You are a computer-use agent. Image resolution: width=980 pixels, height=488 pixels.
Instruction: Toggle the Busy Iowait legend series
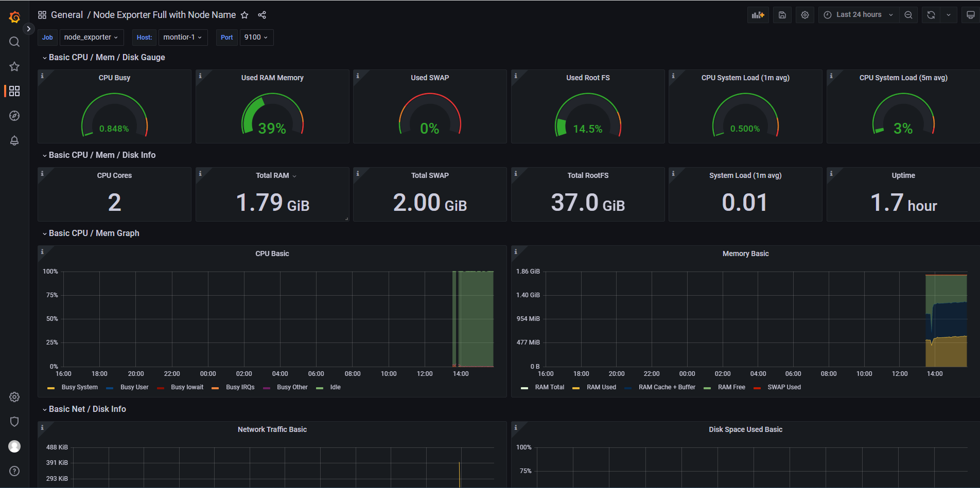[187, 387]
